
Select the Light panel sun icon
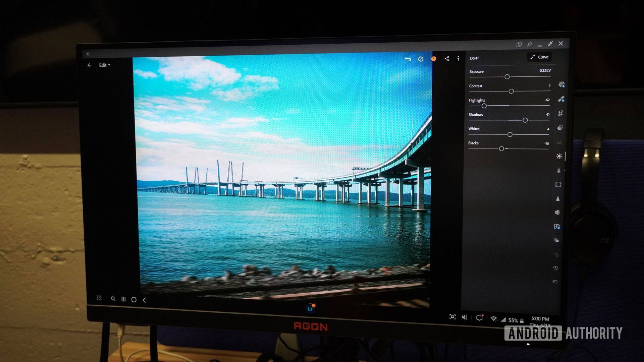point(559,156)
